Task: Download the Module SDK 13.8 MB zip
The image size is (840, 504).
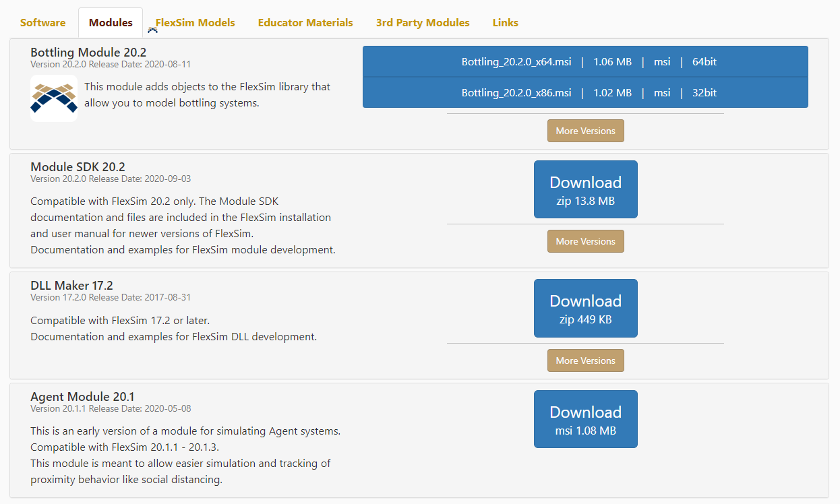Action: click(585, 189)
